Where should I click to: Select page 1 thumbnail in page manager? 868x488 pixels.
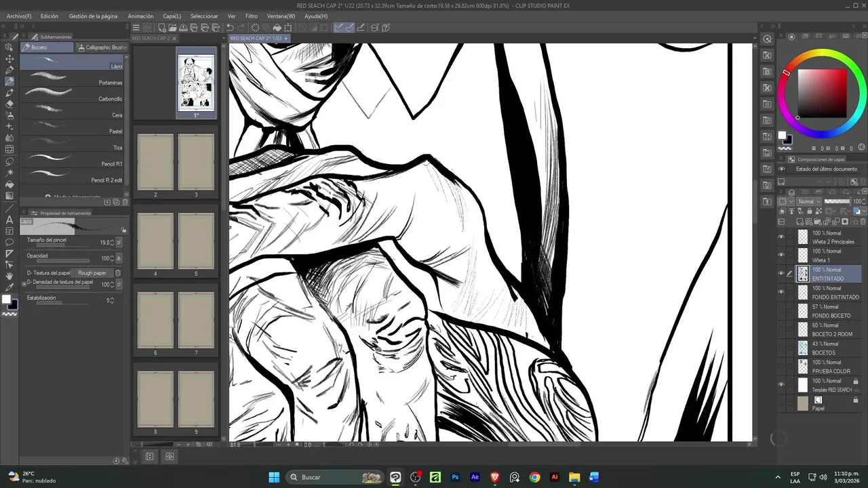click(196, 83)
